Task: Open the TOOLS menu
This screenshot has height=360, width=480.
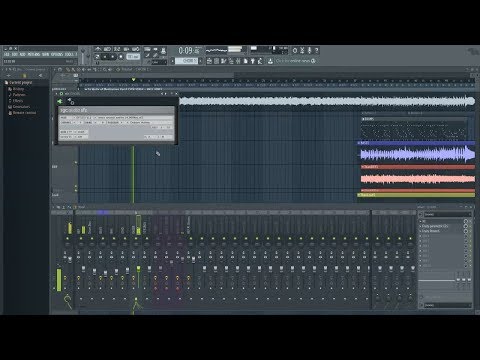Action: (69, 54)
